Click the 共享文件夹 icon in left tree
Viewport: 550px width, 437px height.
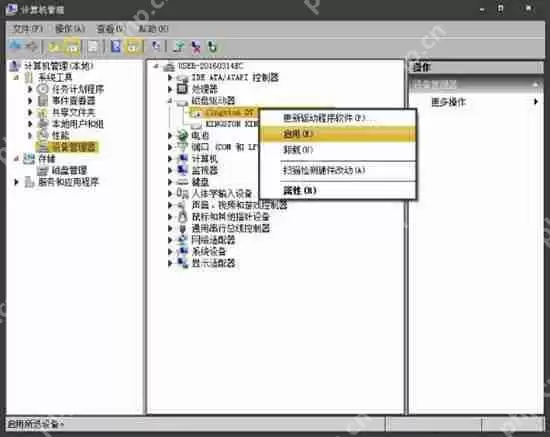(42, 112)
